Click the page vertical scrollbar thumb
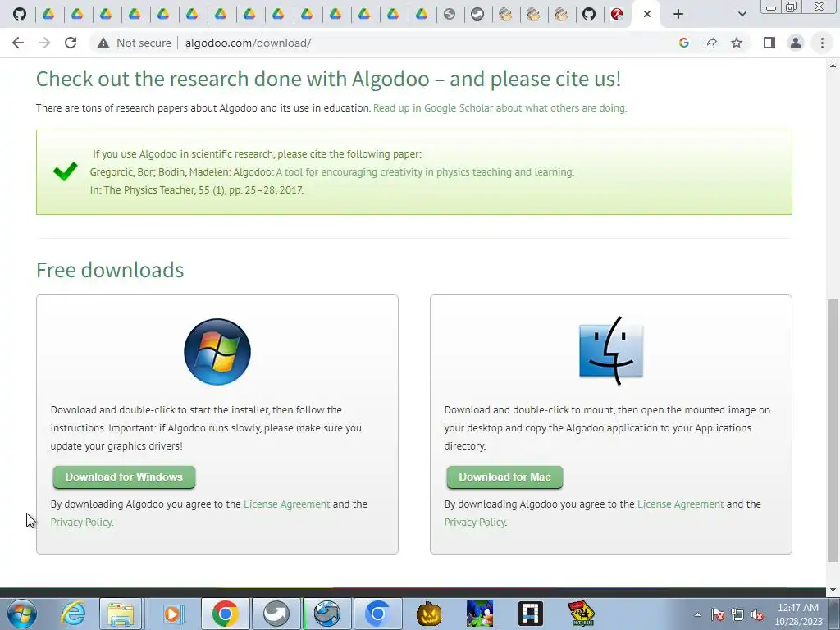The image size is (840, 630). pyautogui.click(x=833, y=430)
